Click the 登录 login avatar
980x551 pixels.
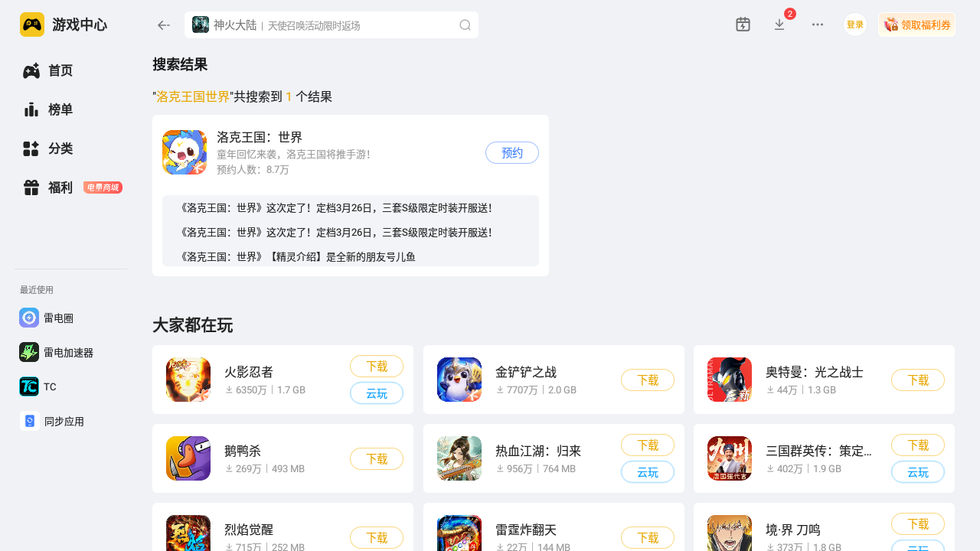[855, 24]
